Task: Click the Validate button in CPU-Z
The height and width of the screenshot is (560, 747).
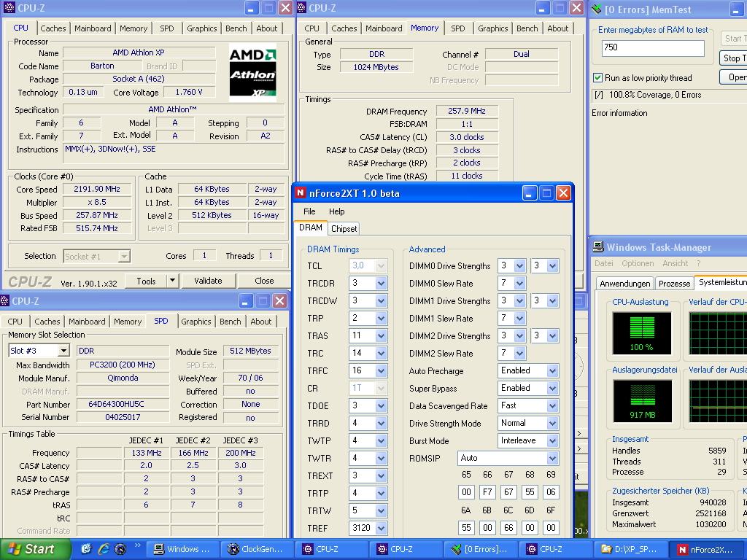Action: pos(208,281)
